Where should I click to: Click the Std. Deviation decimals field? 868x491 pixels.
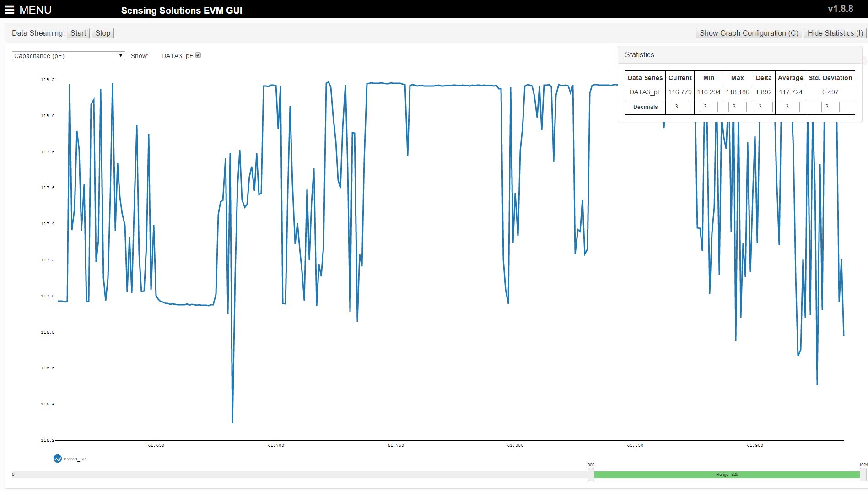[x=830, y=107]
